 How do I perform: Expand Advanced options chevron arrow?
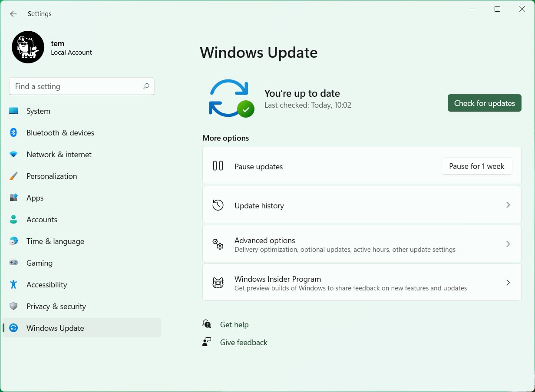508,244
